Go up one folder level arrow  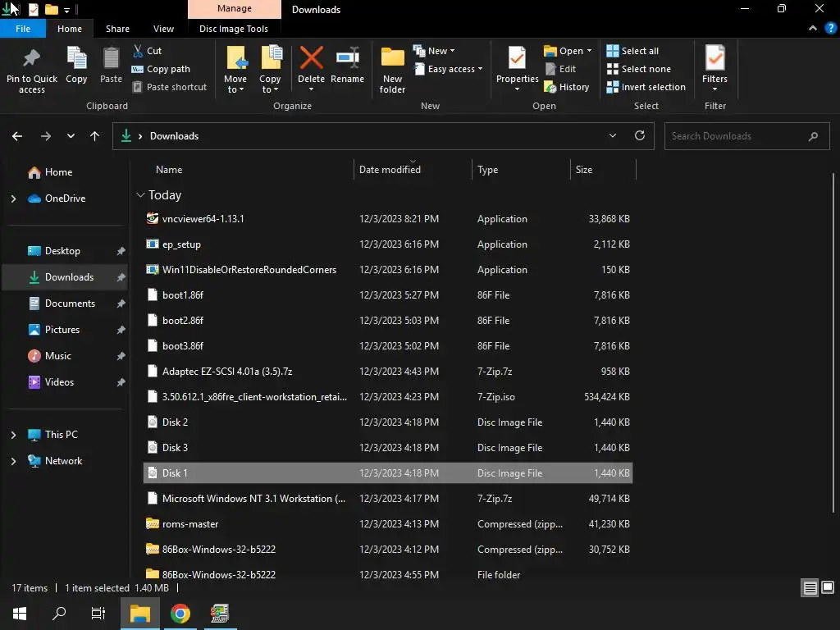pos(95,136)
